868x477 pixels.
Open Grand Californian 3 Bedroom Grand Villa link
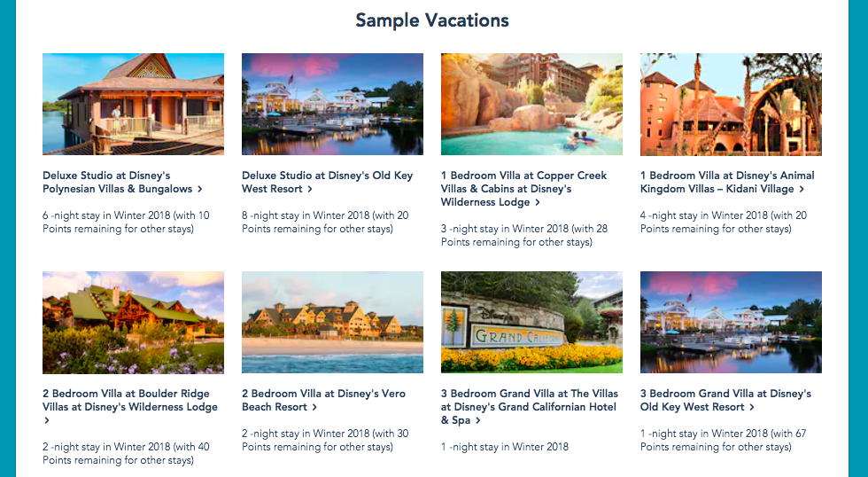tap(530, 407)
